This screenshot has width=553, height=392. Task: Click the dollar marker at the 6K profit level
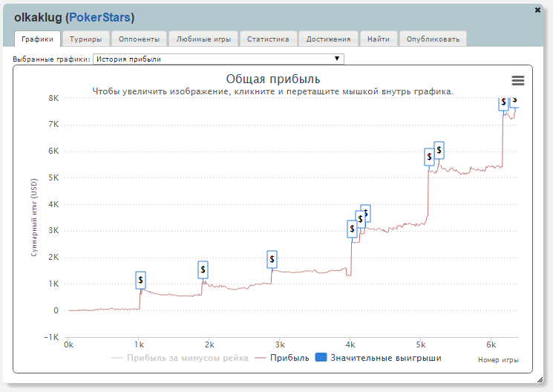(439, 150)
